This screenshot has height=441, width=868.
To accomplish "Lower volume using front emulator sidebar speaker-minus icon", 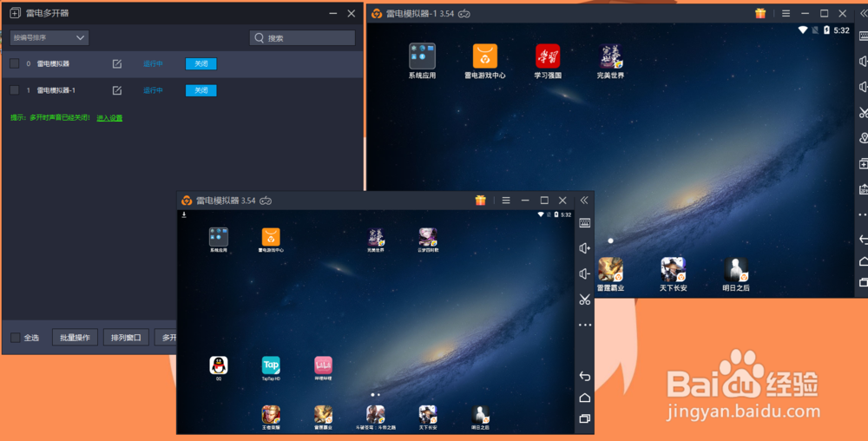I will (x=584, y=274).
